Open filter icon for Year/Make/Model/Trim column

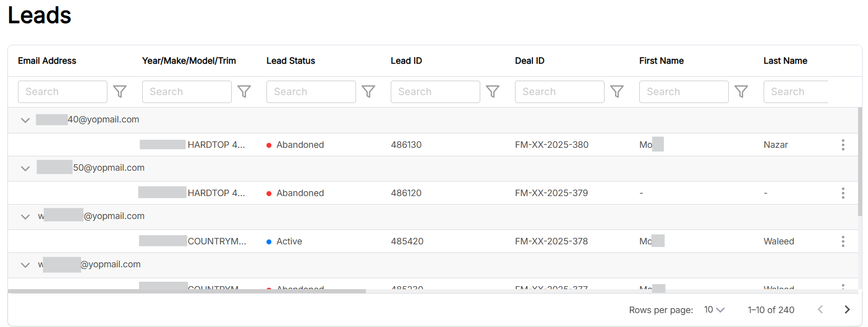pos(244,92)
